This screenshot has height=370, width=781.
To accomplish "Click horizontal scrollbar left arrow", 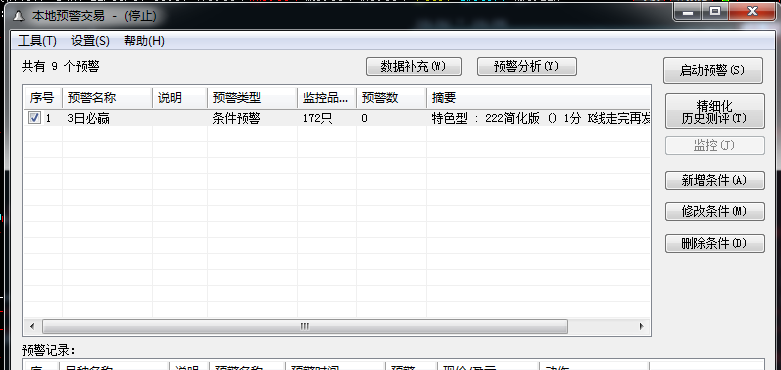I will pyautogui.click(x=32, y=327).
